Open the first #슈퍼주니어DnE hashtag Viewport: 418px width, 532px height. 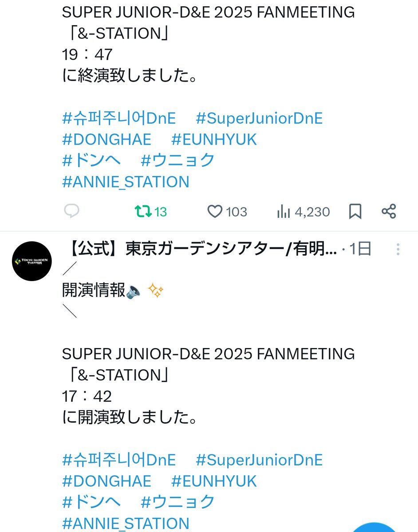pos(119,118)
